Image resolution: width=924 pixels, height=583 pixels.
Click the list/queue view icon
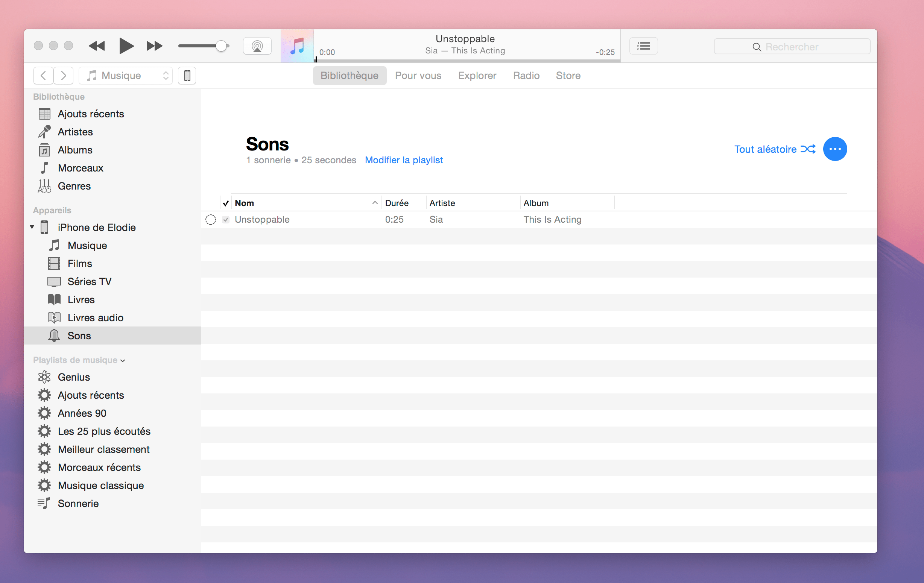(x=643, y=46)
